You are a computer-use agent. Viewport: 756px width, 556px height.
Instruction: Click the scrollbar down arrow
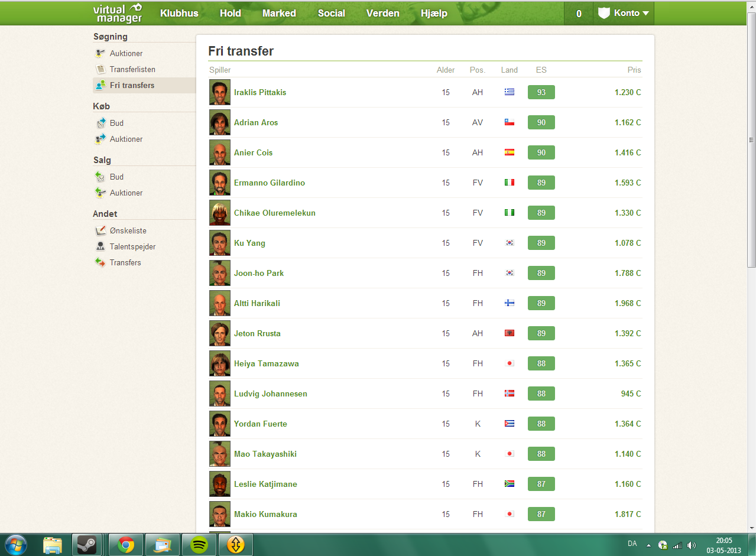point(751,527)
